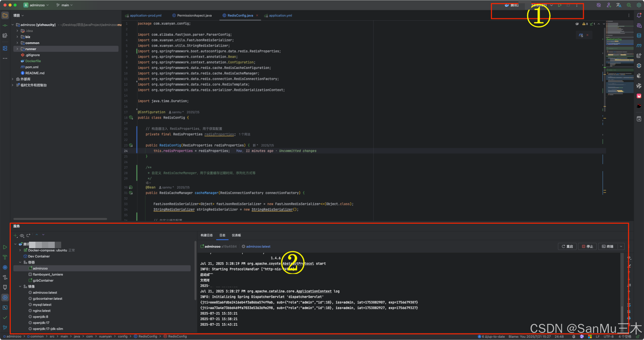Open editor tabs options three-dot menu
The height and width of the screenshot is (340, 644).
coord(629,15)
